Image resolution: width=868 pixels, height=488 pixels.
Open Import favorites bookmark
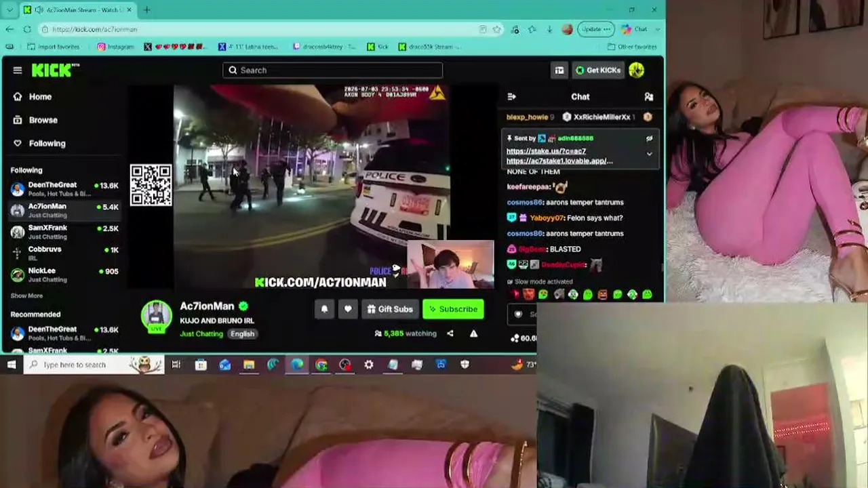coord(54,47)
